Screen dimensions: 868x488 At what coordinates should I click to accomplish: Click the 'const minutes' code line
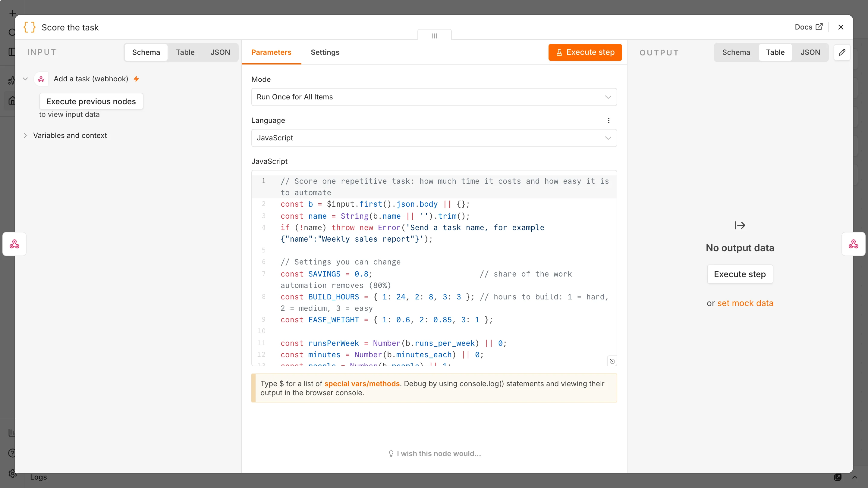tap(382, 355)
